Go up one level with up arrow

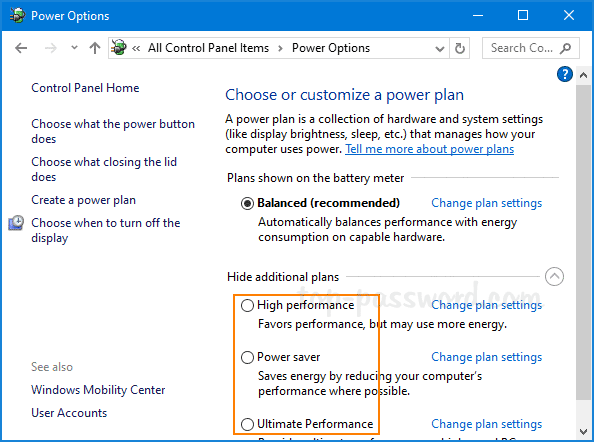[x=95, y=48]
